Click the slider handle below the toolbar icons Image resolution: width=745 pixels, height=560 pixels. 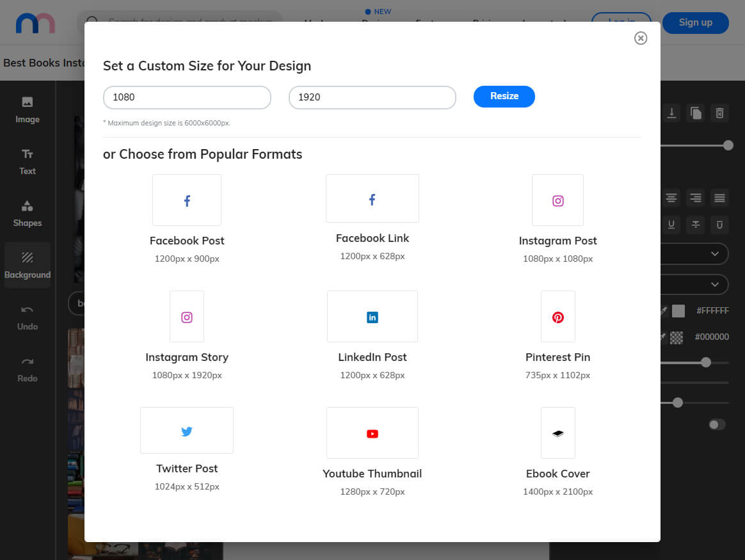(x=728, y=145)
